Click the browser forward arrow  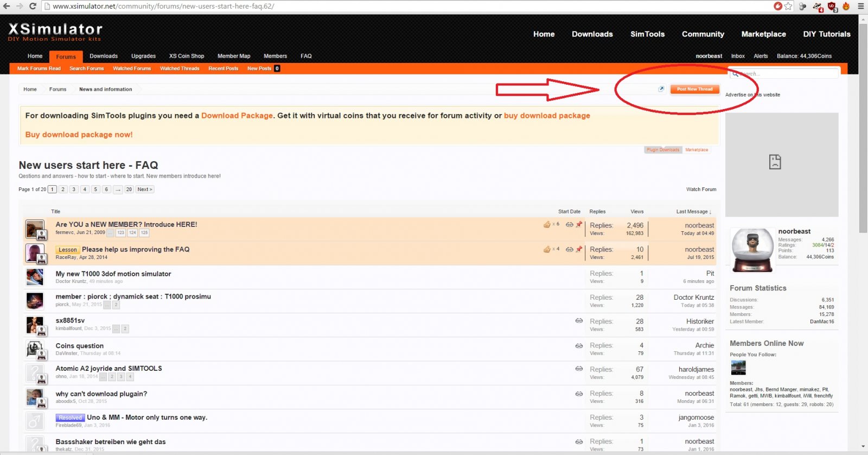pos(20,6)
